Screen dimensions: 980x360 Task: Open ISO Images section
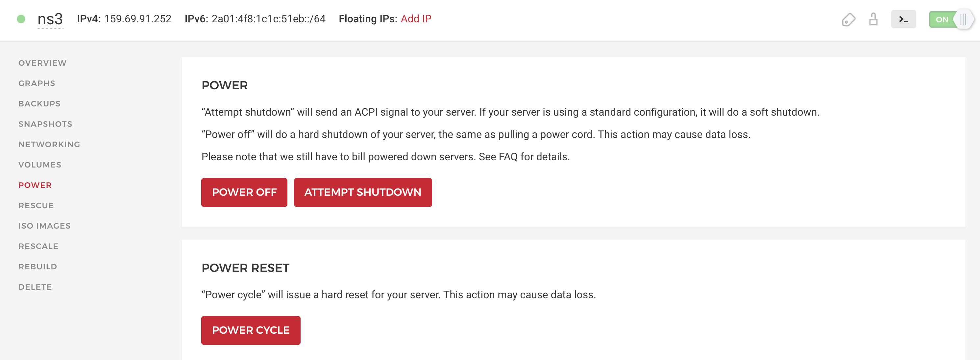pyautogui.click(x=44, y=226)
